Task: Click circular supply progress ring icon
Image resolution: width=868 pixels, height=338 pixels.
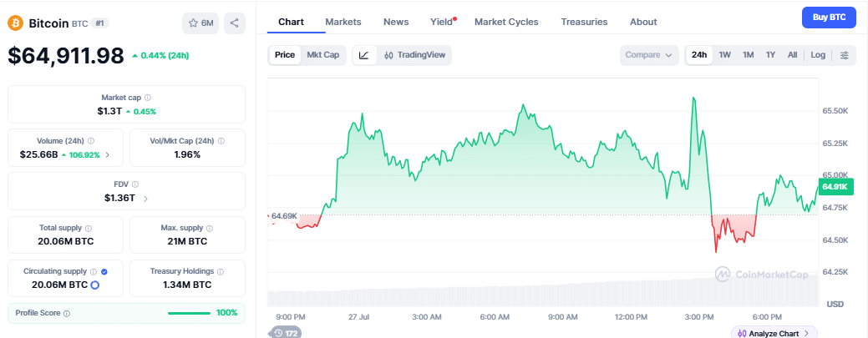Action: pyautogui.click(x=94, y=285)
